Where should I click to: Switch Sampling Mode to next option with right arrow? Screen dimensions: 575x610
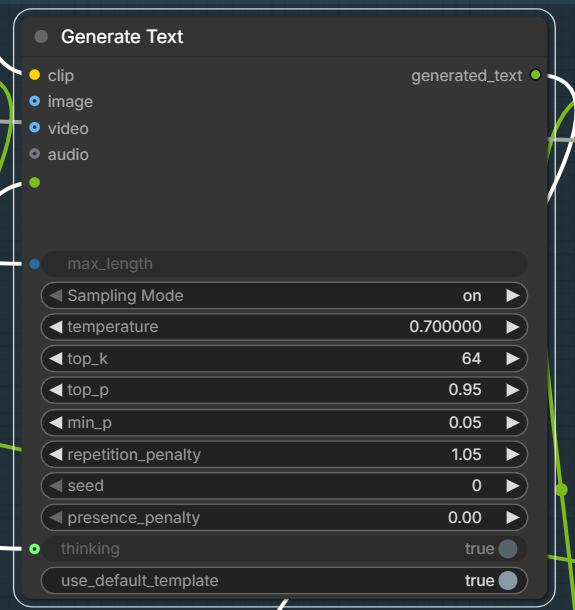click(x=513, y=296)
